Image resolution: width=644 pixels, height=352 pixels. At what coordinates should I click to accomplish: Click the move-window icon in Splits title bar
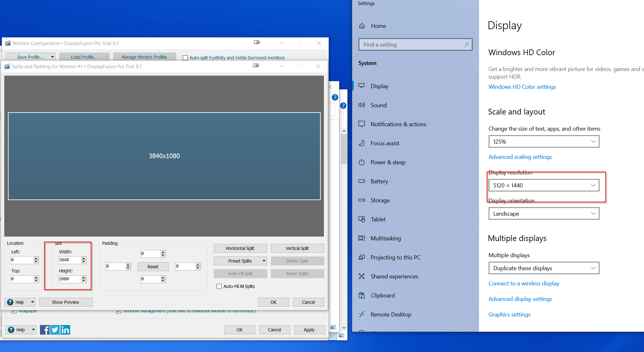point(256,66)
